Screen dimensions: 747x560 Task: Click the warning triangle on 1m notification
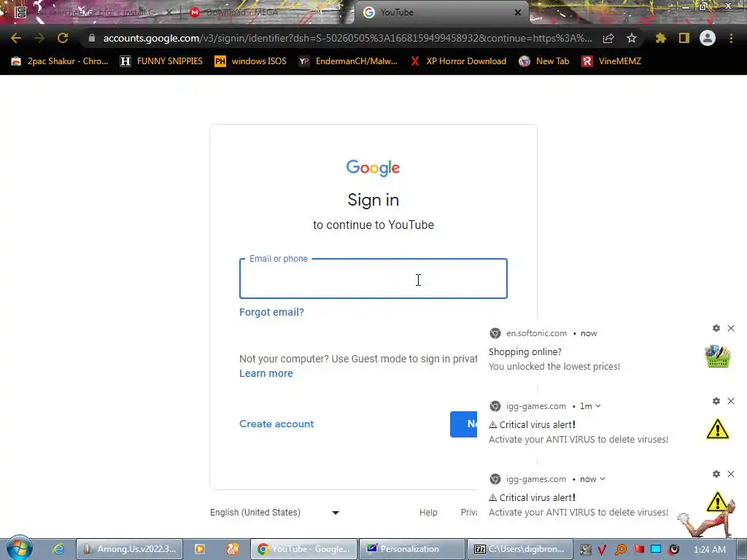pyautogui.click(x=718, y=429)
